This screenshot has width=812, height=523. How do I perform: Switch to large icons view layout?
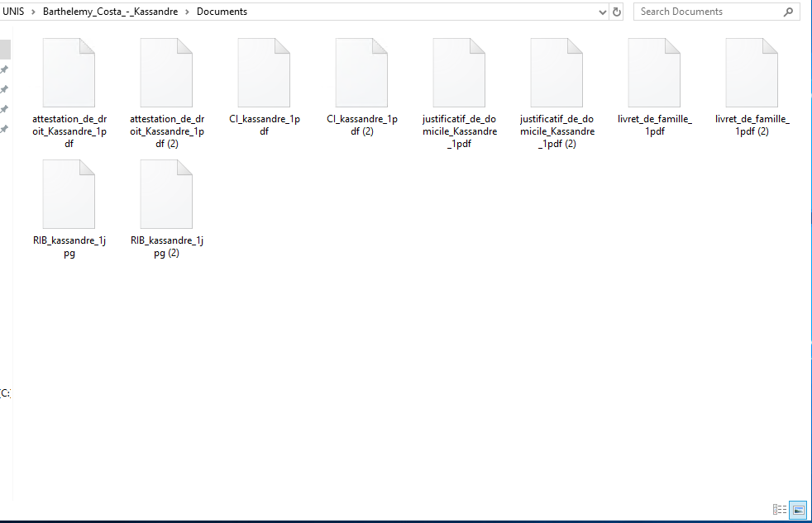click(x=798, y=511)
